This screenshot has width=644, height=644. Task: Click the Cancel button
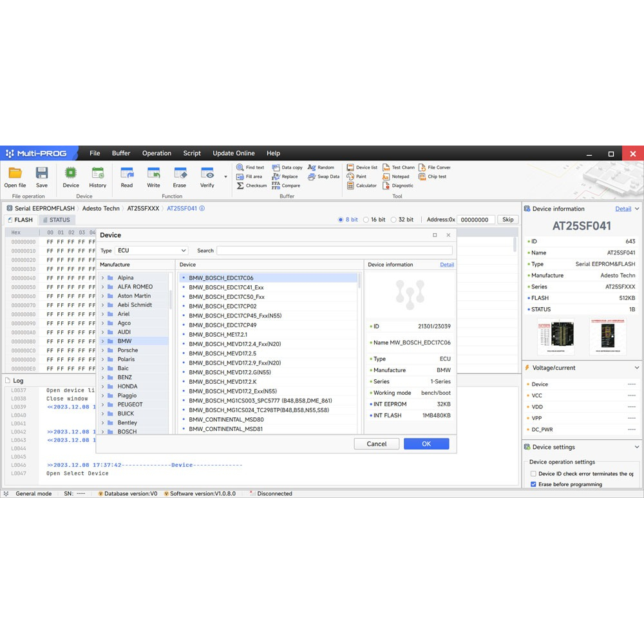377,444
